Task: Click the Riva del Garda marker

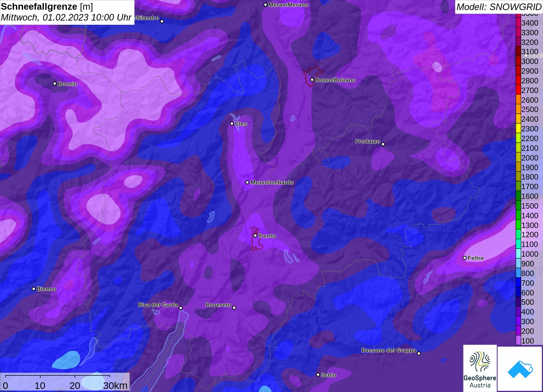Action: pos(181,308)
